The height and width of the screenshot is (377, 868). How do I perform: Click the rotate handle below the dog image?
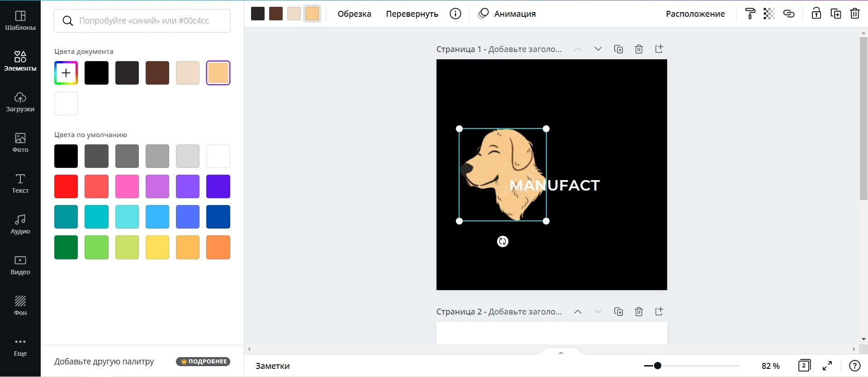503,241
